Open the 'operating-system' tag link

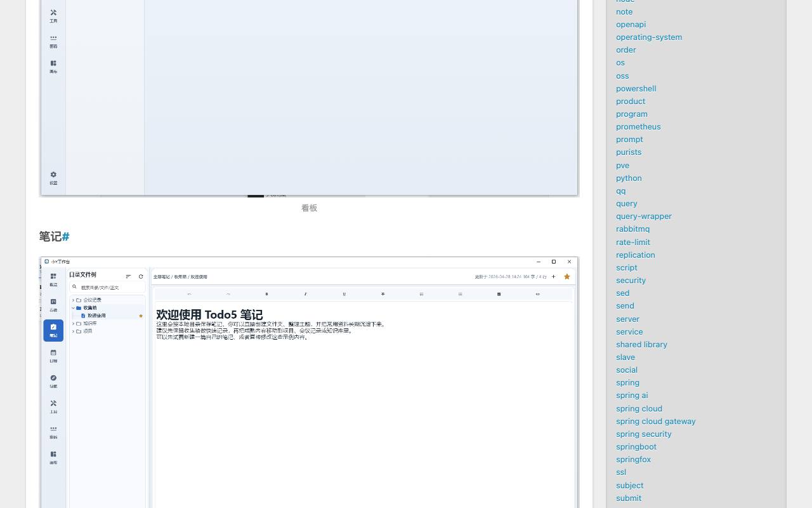tap(649, 37)
